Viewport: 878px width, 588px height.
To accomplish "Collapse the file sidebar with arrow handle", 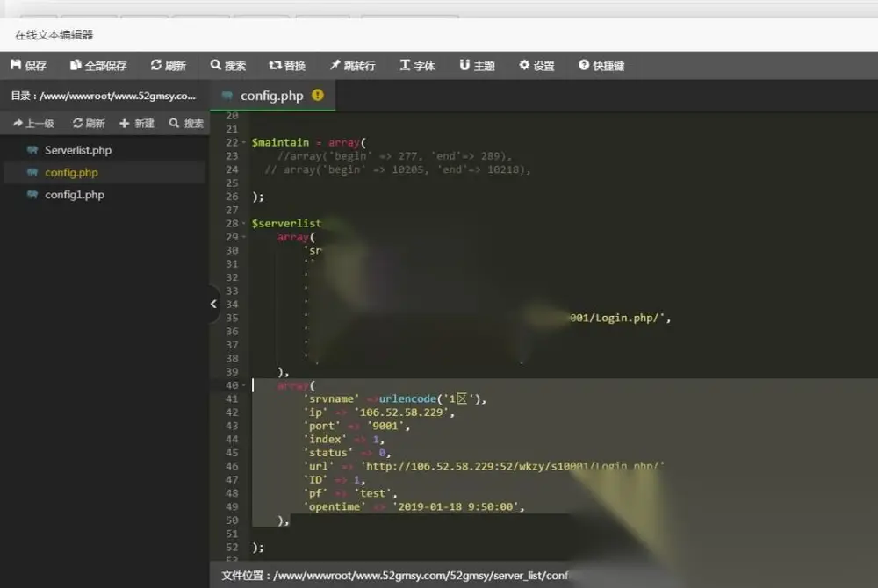I will tap(214, 304).
